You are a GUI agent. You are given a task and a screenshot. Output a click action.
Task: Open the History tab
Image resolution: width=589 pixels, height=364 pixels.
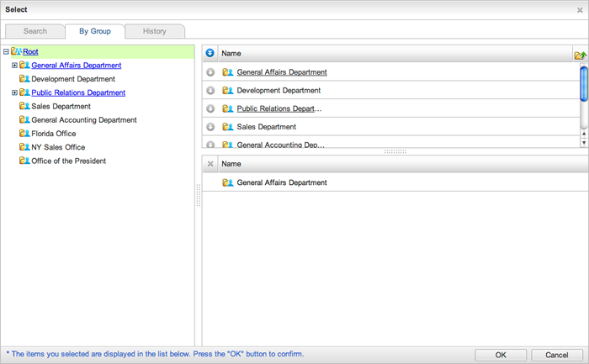pyautogui.click(x=154, y=31)
